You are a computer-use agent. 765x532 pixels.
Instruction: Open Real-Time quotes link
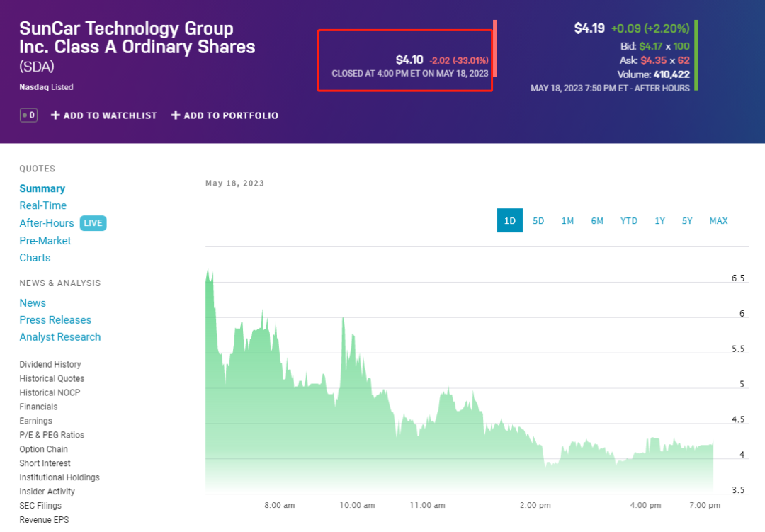[x=43, y=205]
